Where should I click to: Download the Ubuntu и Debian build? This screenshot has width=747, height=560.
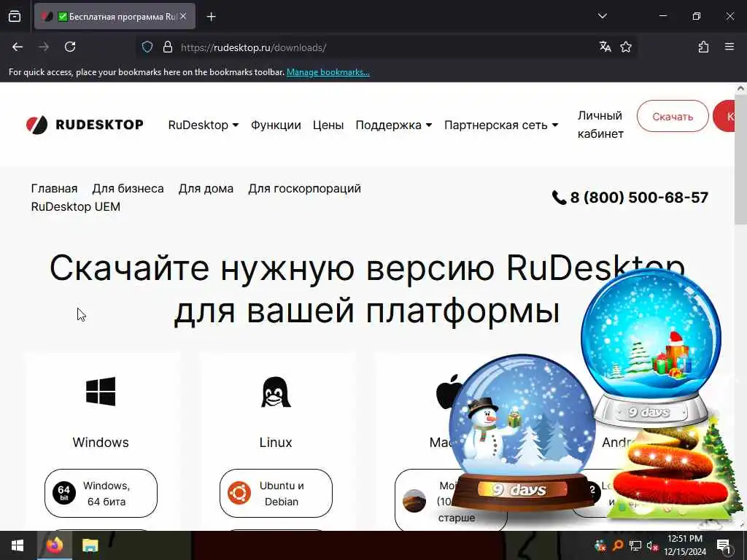tap(276, 494)
